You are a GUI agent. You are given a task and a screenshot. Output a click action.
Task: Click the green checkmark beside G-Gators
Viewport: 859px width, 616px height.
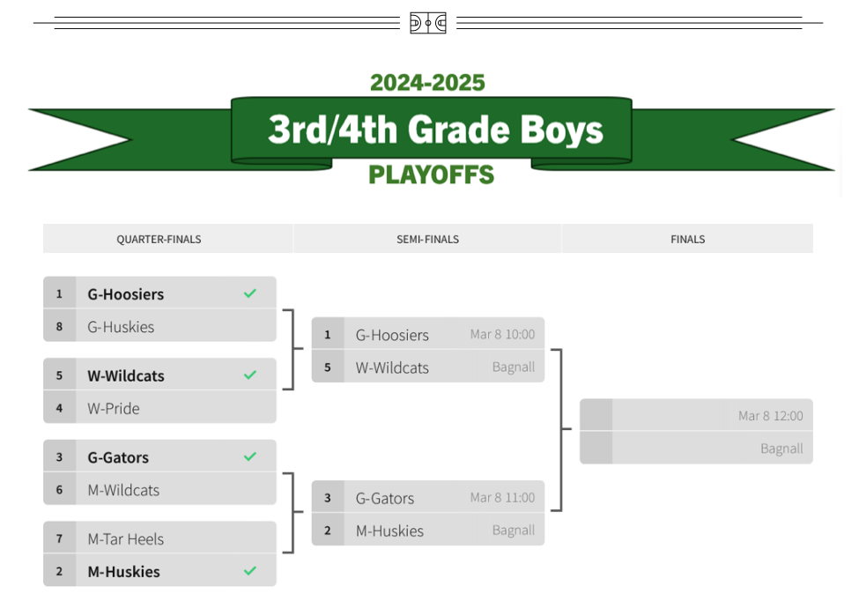click(x=250, y=456)
